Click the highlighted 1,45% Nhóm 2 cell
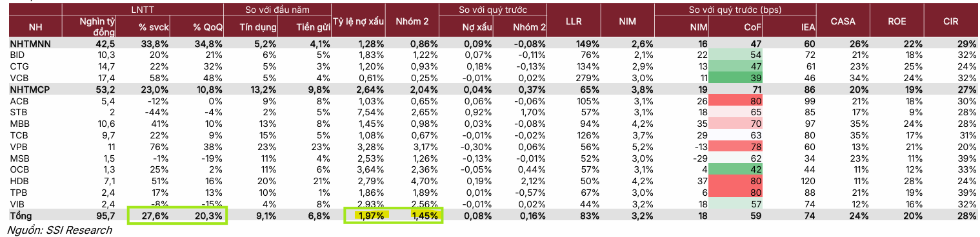 425,216
